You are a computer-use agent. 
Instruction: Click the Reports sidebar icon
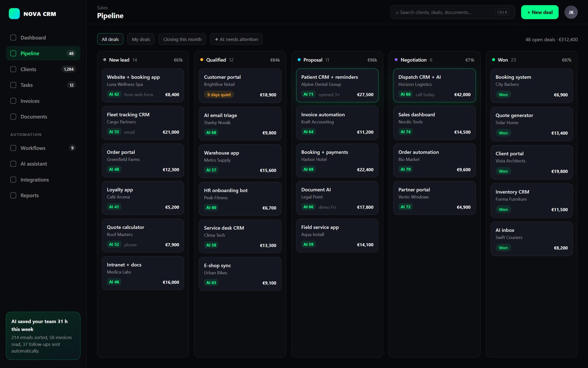[13, 195]
